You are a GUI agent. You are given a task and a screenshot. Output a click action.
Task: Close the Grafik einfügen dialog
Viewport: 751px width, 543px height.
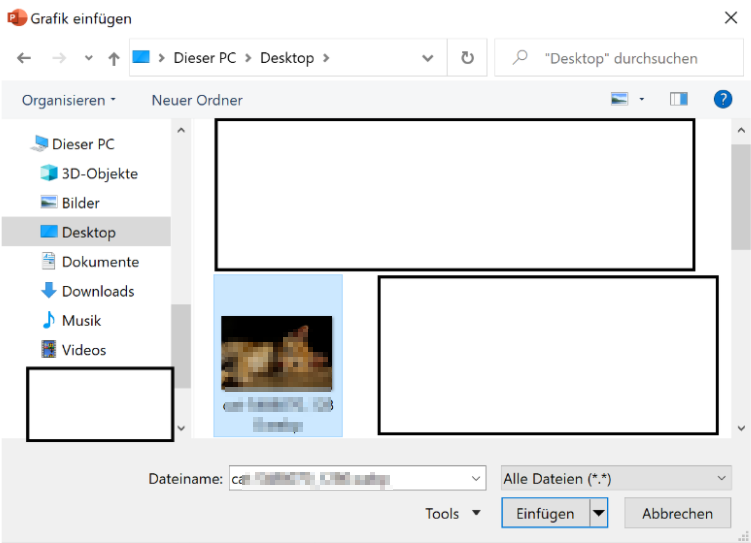tap(730, 18)
